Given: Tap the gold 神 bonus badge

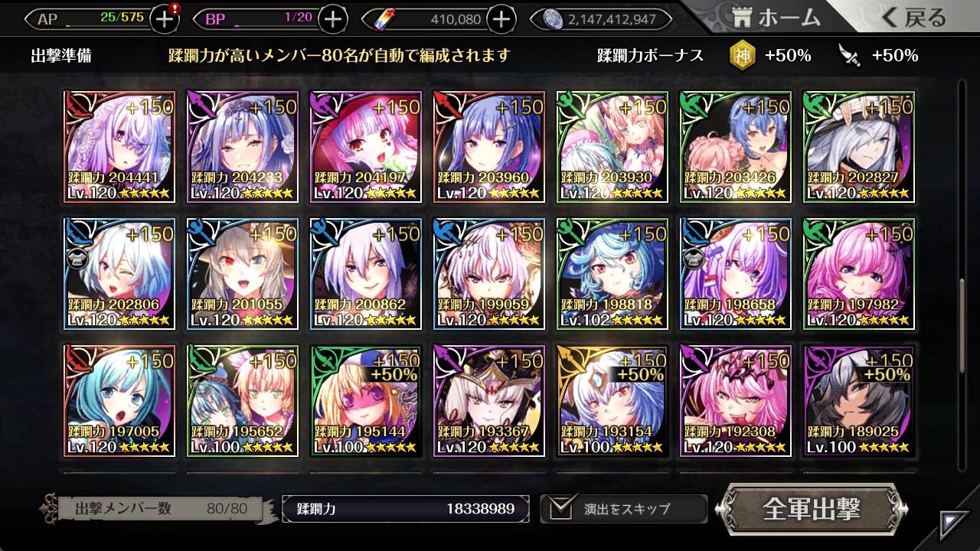Looking at the screenshot, I should click(742, 55).
